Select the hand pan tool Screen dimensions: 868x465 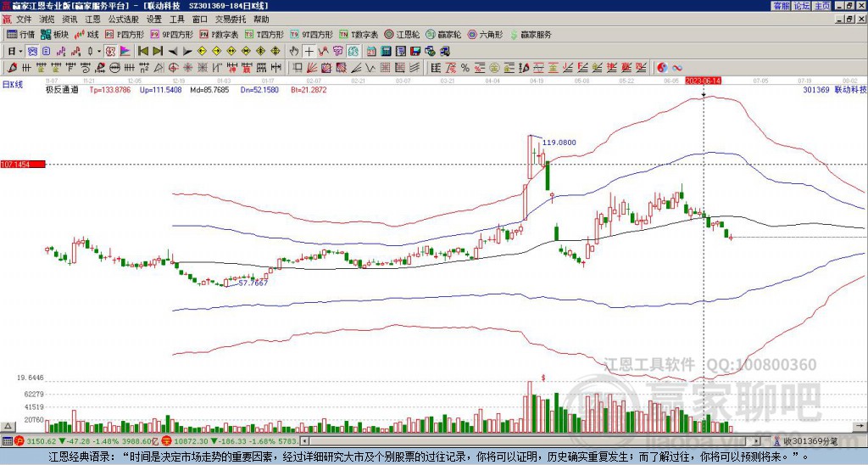[294, 51]
